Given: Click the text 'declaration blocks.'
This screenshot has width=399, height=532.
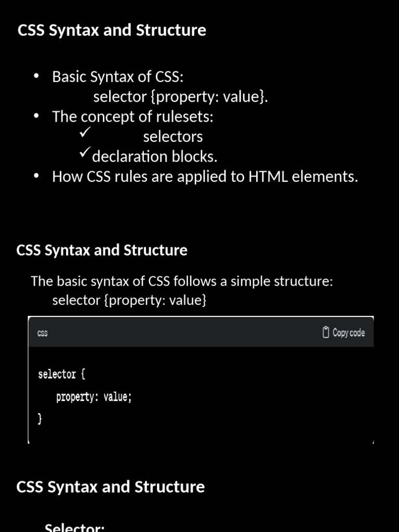Looking at the screenshot, I should [x=155, y=156].
